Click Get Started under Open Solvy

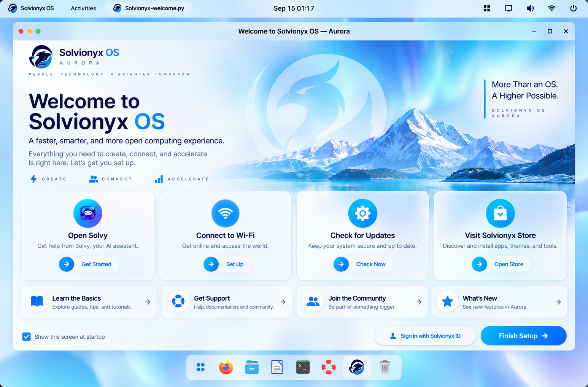(x=89, y=264)
